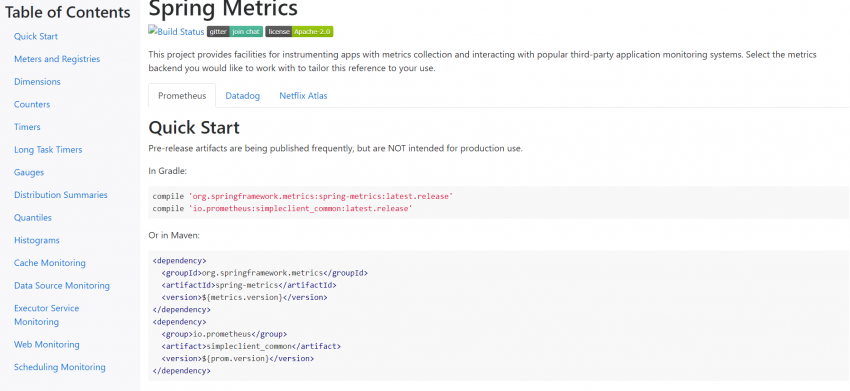Click the Spring Metrics page title
Image resolution: width=850 pixels, height=391 pixels.
[223, 9]
